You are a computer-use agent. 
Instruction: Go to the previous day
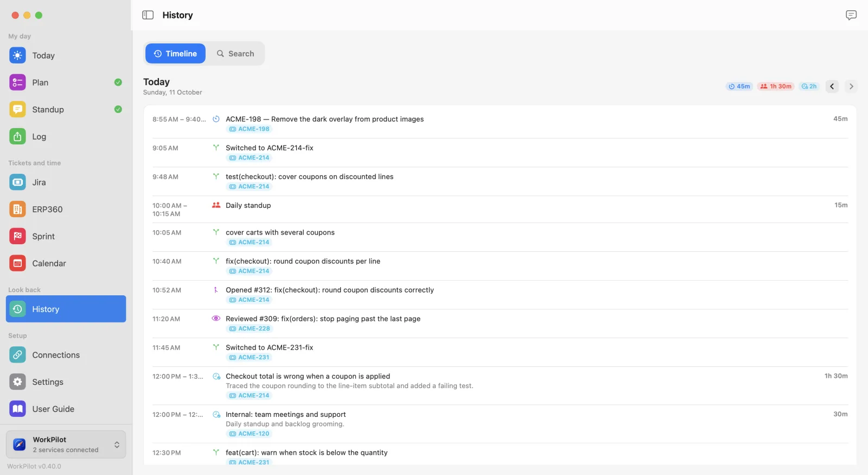(832, 86)
